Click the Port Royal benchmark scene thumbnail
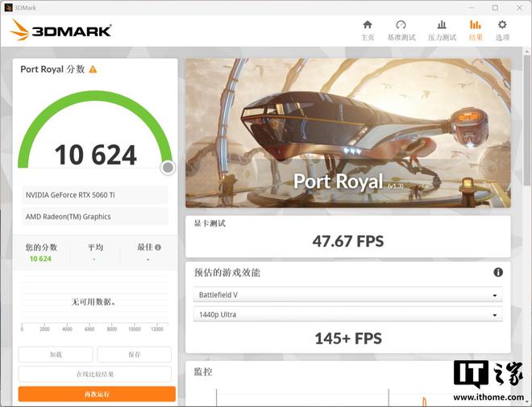This screenshot has width=532, height=407. (x=348, y=133)
